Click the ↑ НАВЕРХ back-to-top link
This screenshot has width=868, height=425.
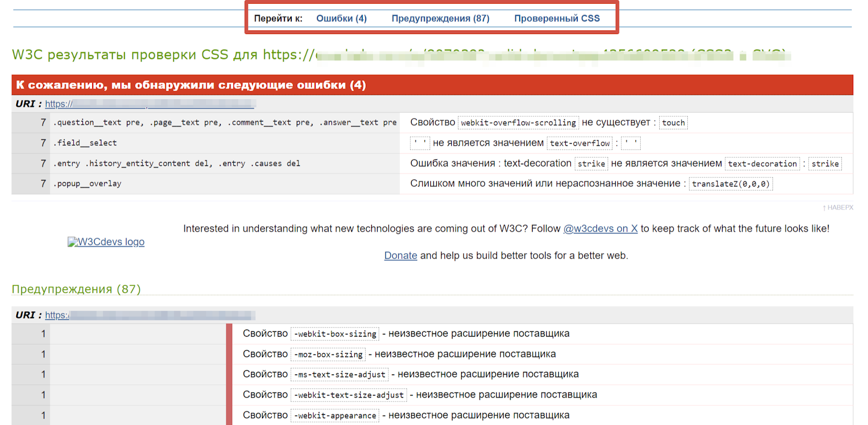click(838, 208)
